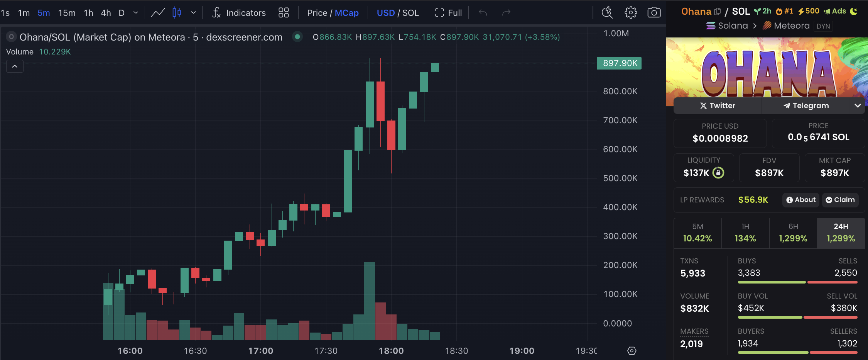Select the candlestick chart type icon
This screenshot has height=360, width=868.
[177, 13]
